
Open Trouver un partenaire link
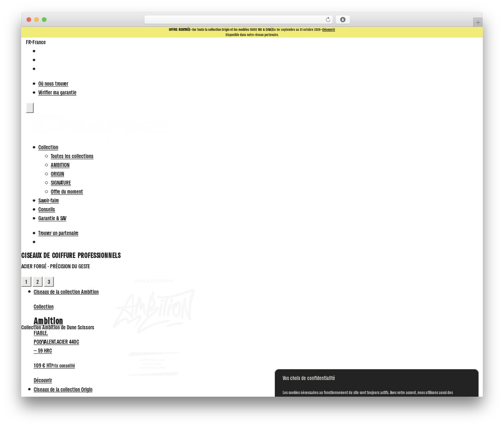58,233
